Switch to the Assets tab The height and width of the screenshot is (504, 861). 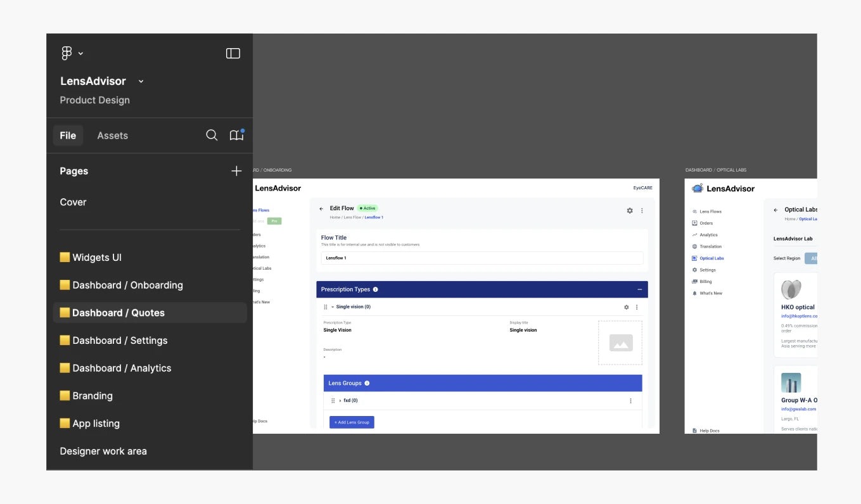tap(112, 135)
